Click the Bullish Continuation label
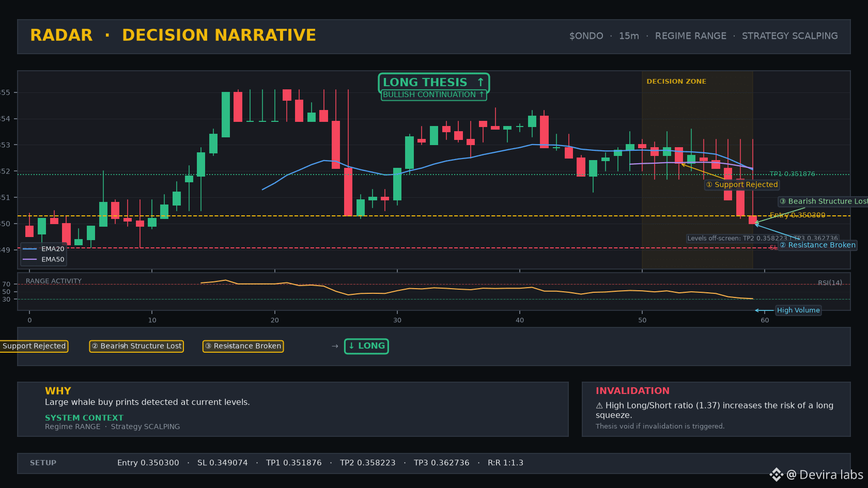This screenshot has height=488, width=868. tap(433, 95)
